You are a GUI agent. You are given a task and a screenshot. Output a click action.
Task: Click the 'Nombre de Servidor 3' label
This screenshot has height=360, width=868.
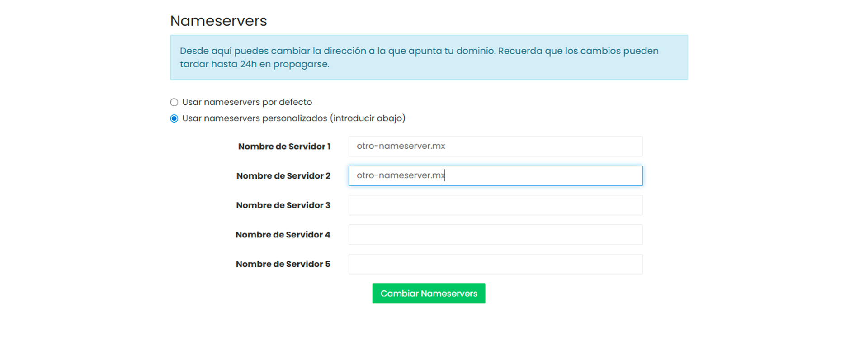pyautogui.click(x=283, y=205)
